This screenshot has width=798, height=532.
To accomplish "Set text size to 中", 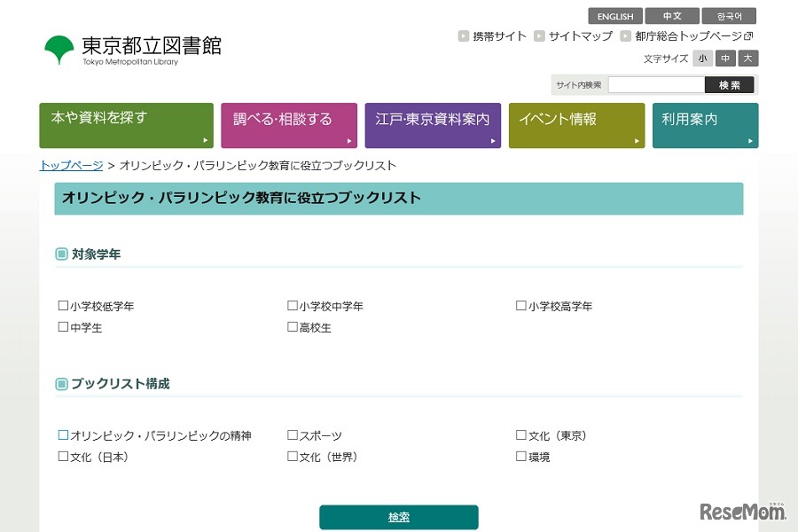I will (x=725, y=59).
